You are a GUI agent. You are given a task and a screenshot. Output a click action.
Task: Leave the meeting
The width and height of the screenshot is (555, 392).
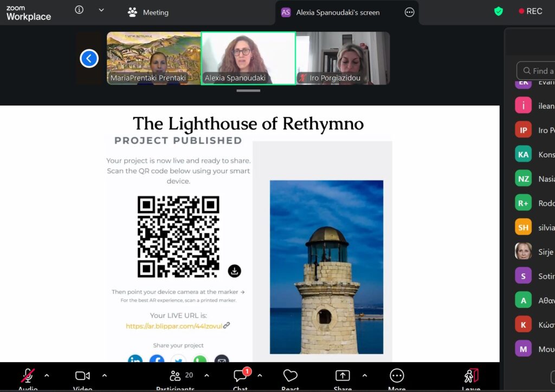471,379
